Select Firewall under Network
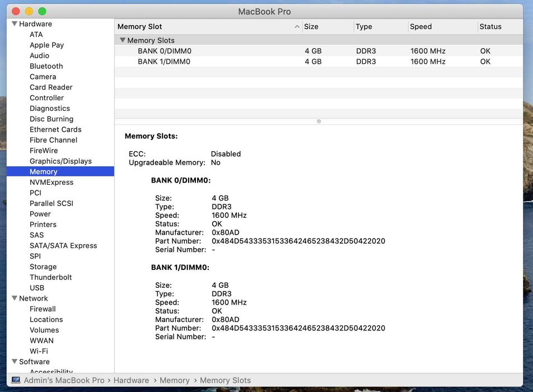This screenshot has height=392, width=533. [43, 309]
